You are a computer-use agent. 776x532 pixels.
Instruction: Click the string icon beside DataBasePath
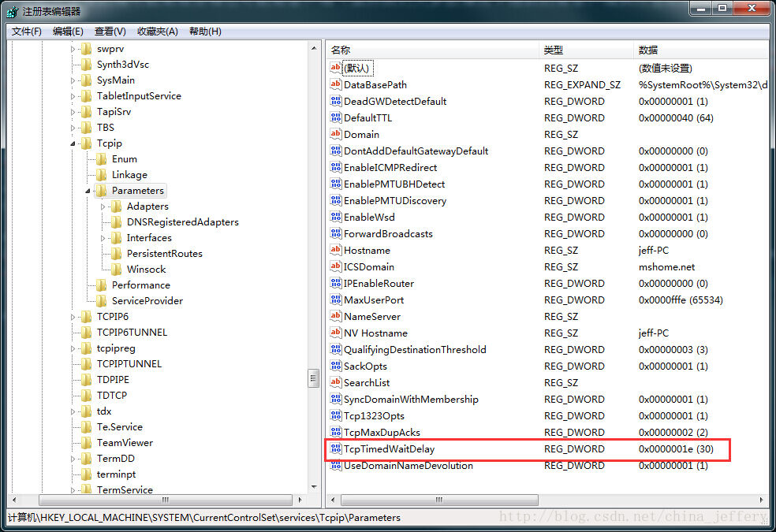(335, 85)
